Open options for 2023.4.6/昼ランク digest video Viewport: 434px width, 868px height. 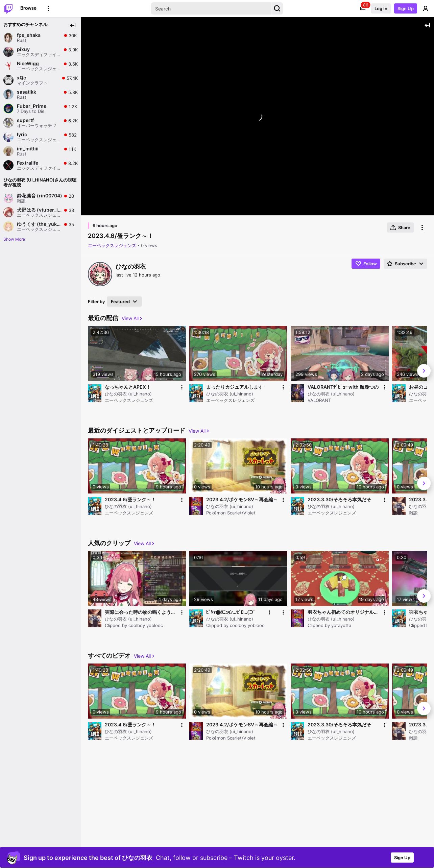coord(182,500)
